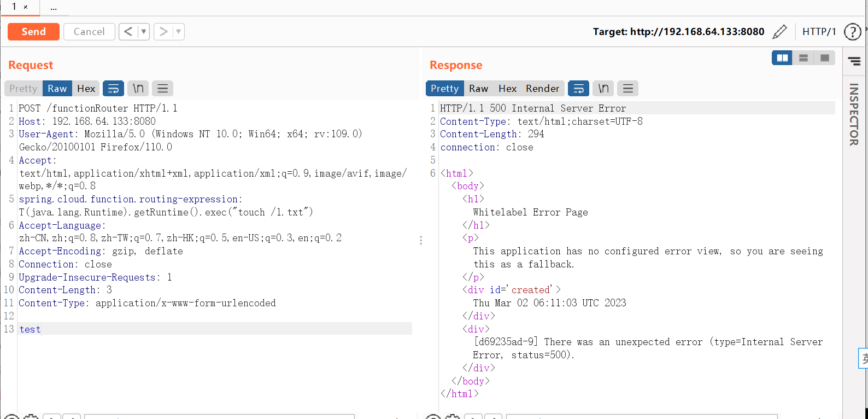Select combined tabbed layout icon
The height and width of the screenshot is (419, 868).
coord(825,57)
